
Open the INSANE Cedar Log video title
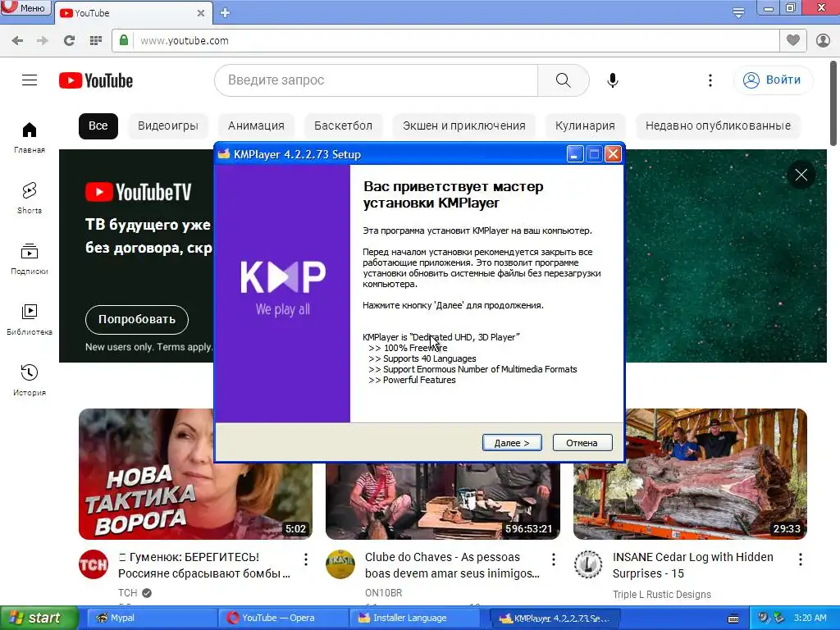point(692,565)
